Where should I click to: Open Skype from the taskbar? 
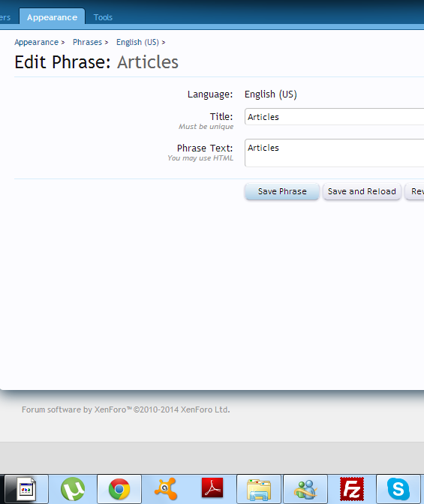(398, 489)
